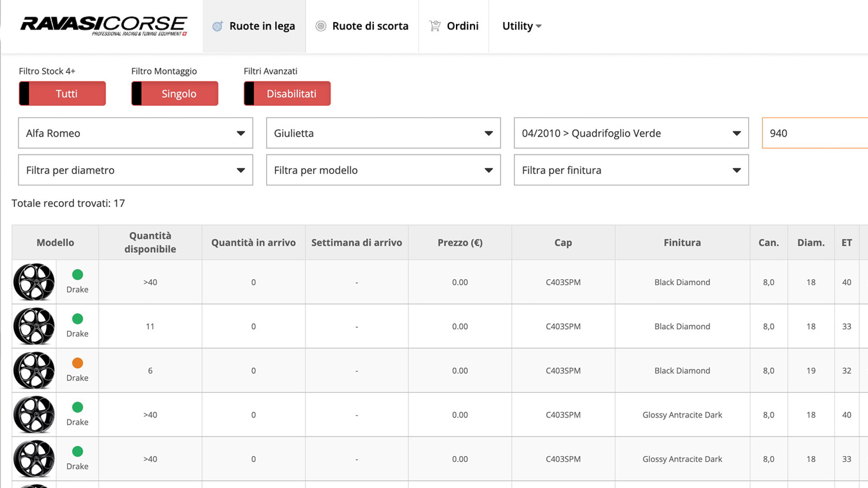Image resolution: width=868 pixels, height=488 pixels.
Task: Click the Modello column header
Action: tap(56, 242)
